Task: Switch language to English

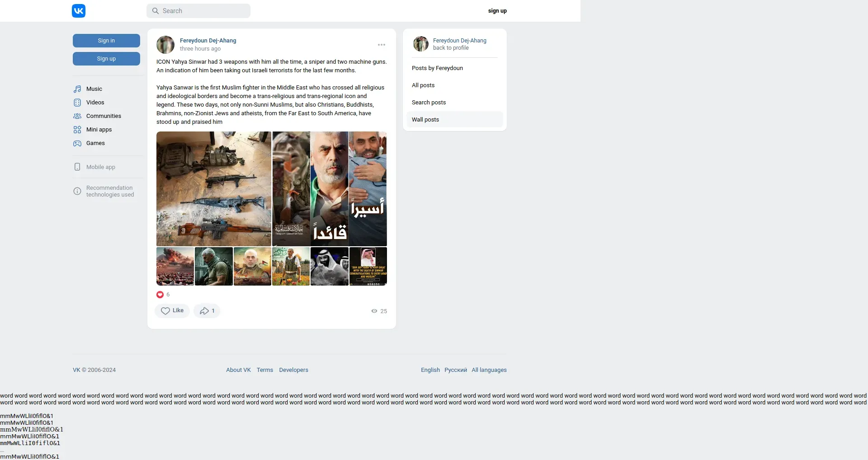Action: tap(430, 370)
